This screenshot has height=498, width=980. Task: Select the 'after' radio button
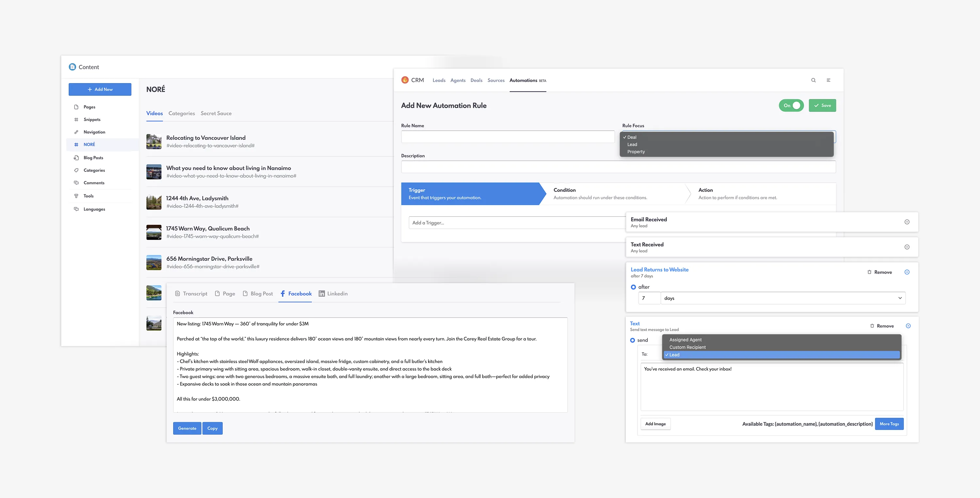coord(633,287)
